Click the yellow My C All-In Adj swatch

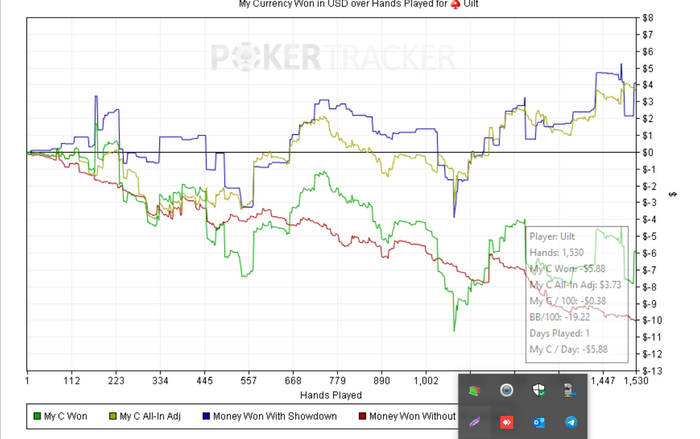[113, 416]
